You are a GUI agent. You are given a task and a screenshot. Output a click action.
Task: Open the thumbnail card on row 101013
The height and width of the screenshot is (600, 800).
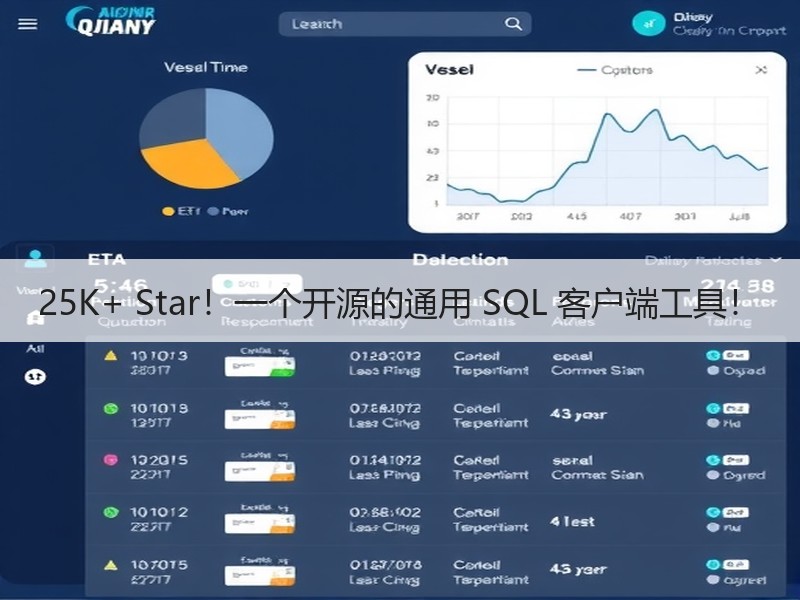(260, 366)
